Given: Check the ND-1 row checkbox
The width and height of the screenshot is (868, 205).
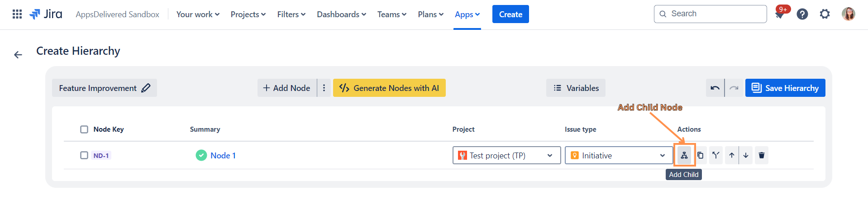Looking at the screenshot, I should pyautogui.click(x=84, y=155).
